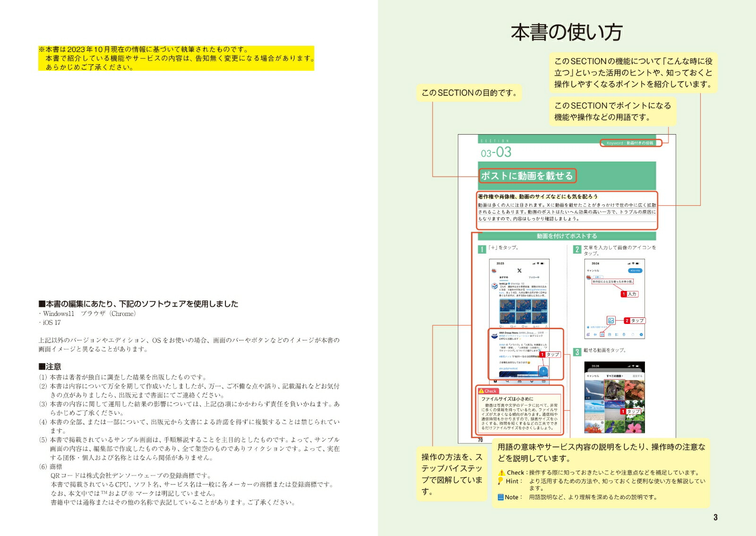Click note (5) about サンプル画面
This screenshot has height=536, width=756.
[189, 449]
